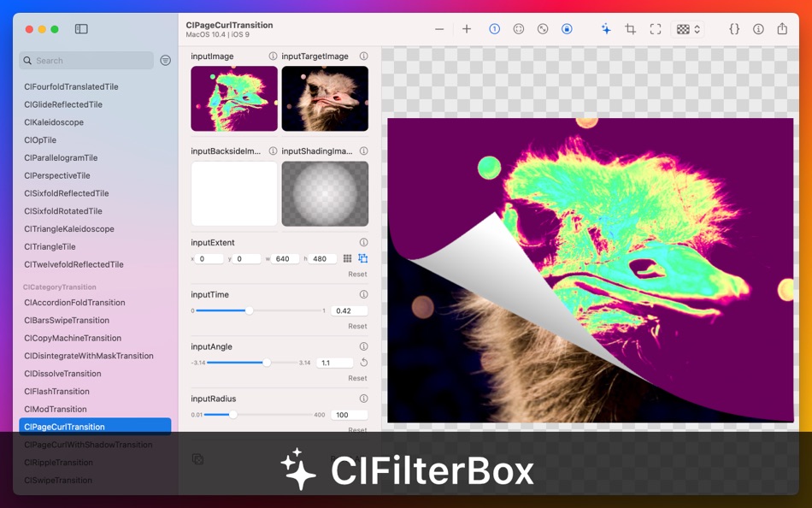812x508 pixels.
Task: Open info icon next to inputRadius
Action: coord(363,399)
